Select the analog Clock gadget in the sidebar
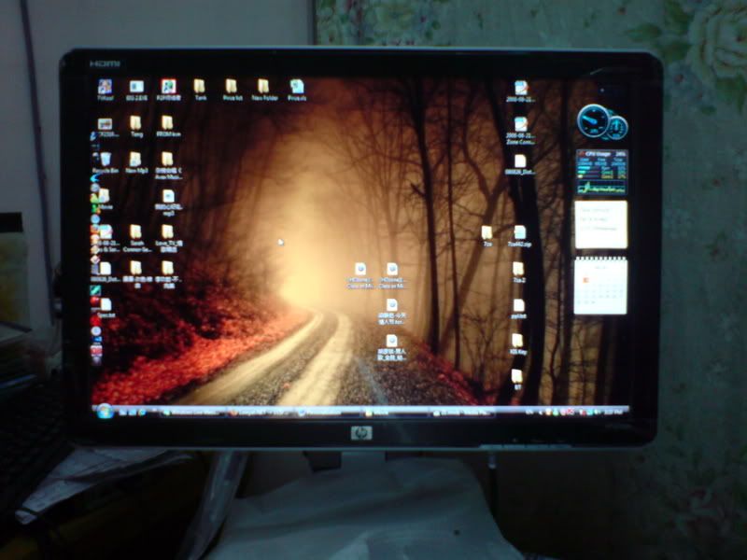Screen dimensions: 747x560 [x=594, y=119]
